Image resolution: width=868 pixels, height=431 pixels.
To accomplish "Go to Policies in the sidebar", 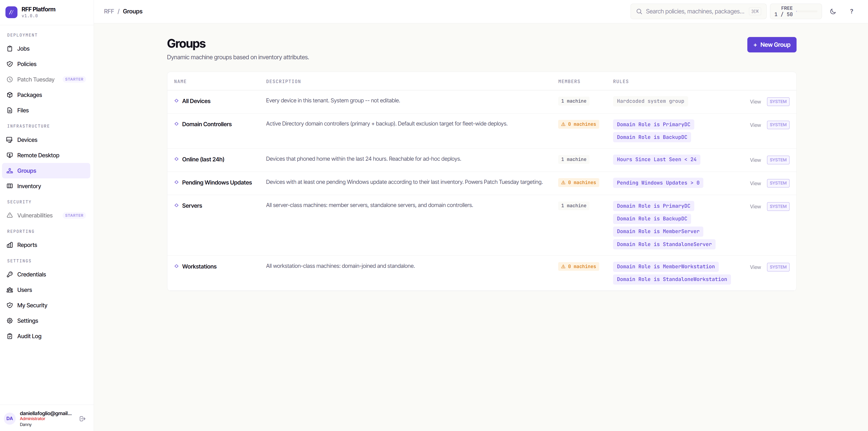I will 46,64.
